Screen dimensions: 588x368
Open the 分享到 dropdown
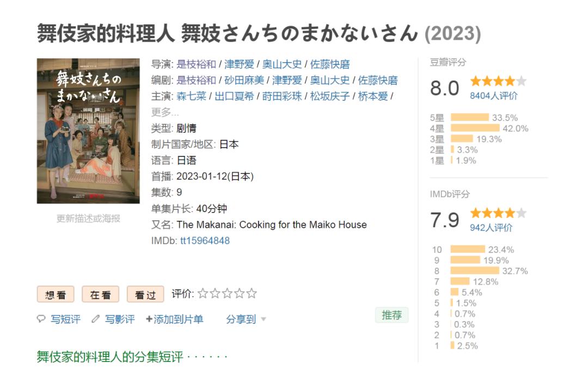[246, 319]
